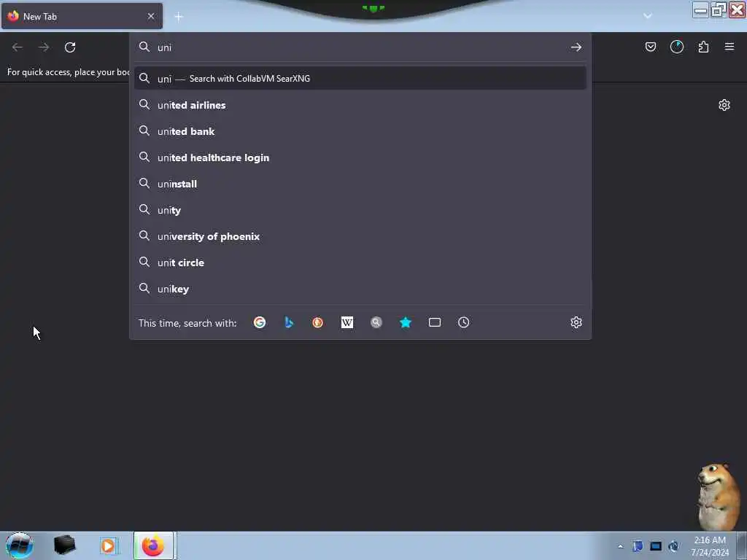Choose 'uni — Search with CollabVM SearXNG' row
The height and width of the screenshot is (560, 747).
pyautogui.click(x=360, y=79)
